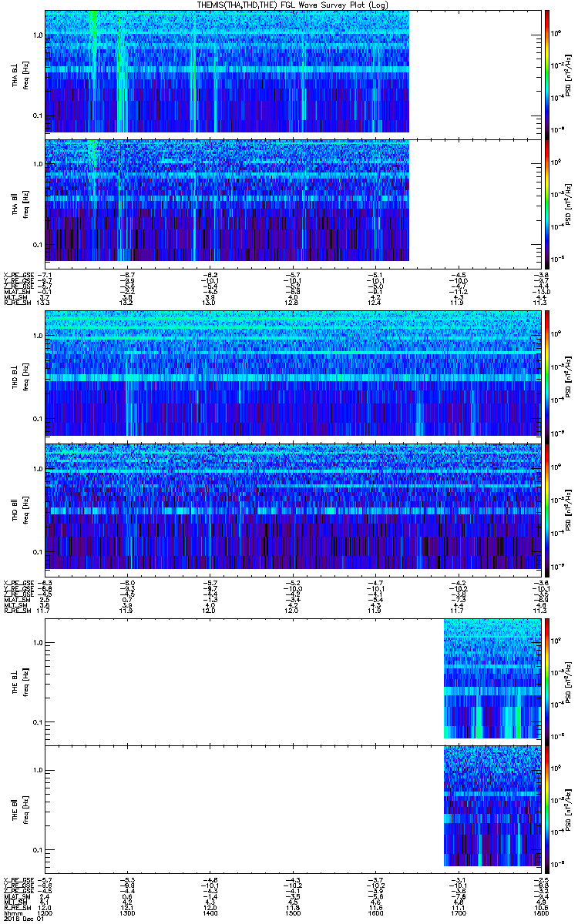Viewport: 578px width, 924px height.
Task: Click the PSD units label beside top color bar
Action: (568, 73)
